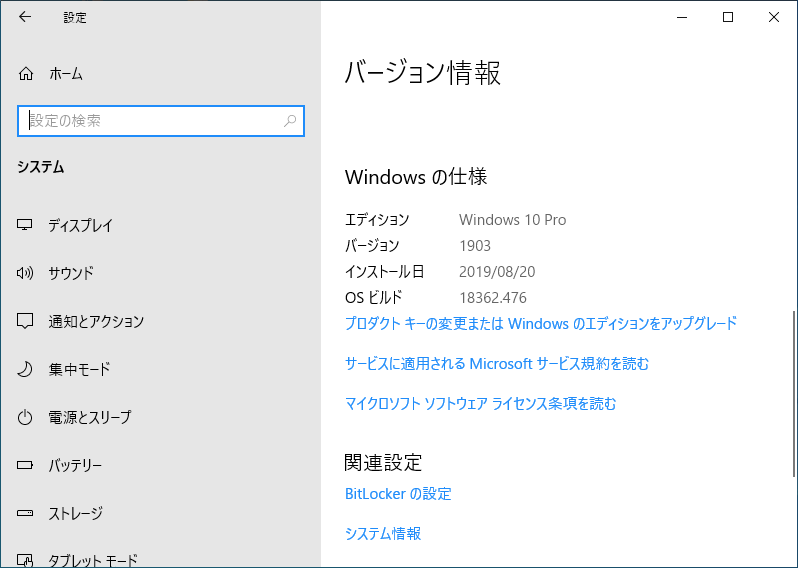Viewport: 798px width, 568px height.
Task: Click the version value 1903
Action: 475,246
